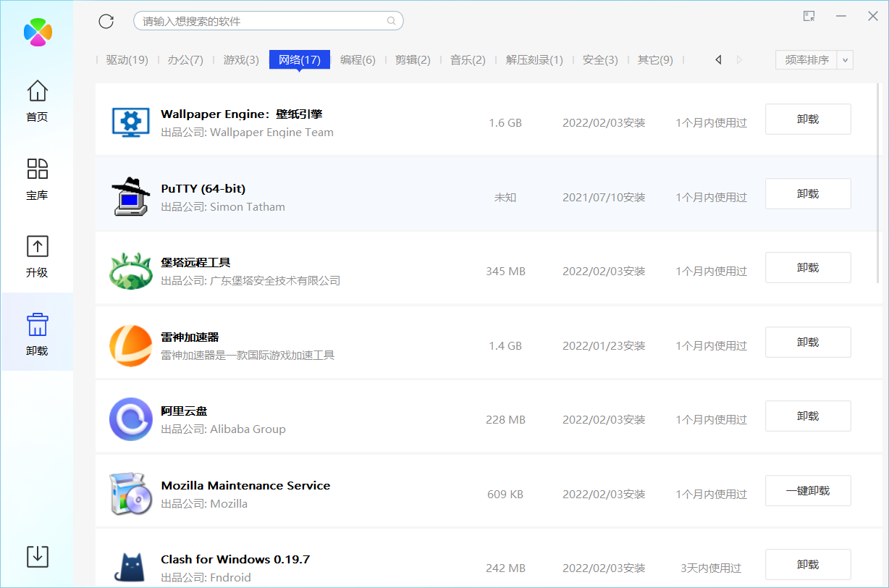This screenshot has width=889, height=588.
Task: Click the 雷神加速器 name text
Action: (190, 337)
